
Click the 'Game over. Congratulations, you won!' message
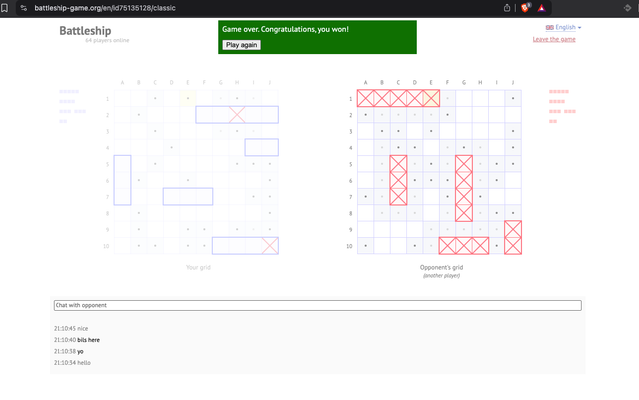point(285,29)
